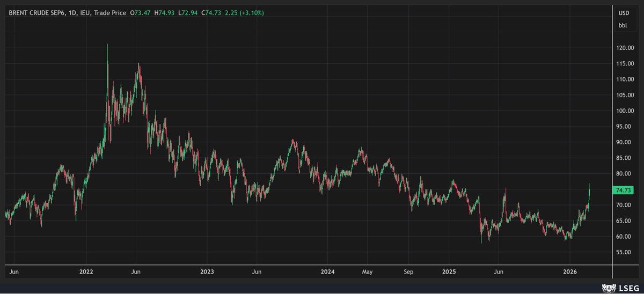Viewport: 644px width, 294px height.
Task: Click the tallest 2022 candle spike above 120
Action: coord(107,54)
